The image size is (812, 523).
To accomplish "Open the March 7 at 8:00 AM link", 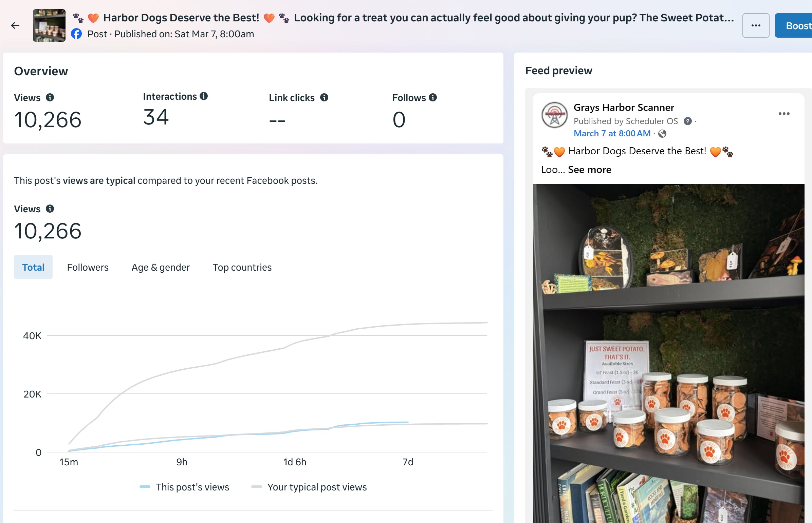I will click(x=612, y=134).
